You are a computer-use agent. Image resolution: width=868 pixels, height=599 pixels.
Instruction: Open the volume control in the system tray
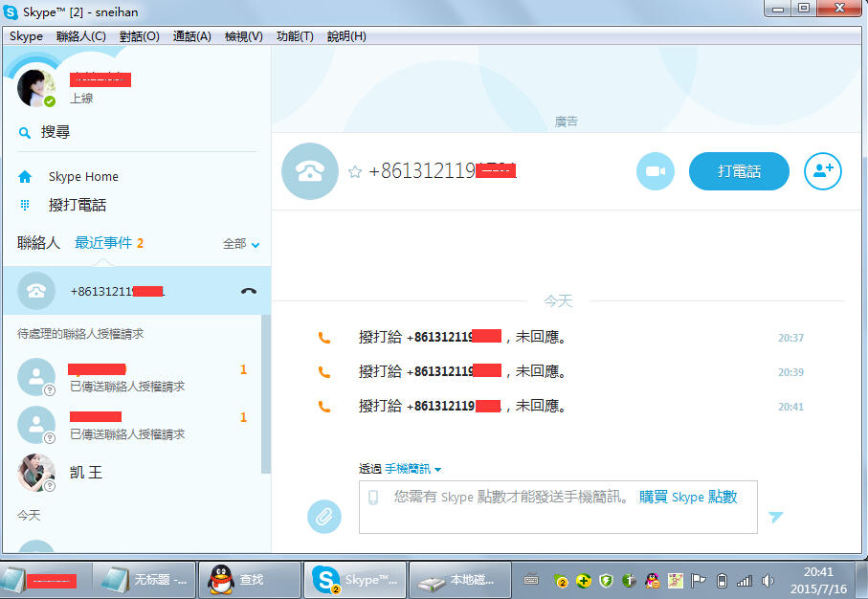pyautogui.click(x=768, y=579)
